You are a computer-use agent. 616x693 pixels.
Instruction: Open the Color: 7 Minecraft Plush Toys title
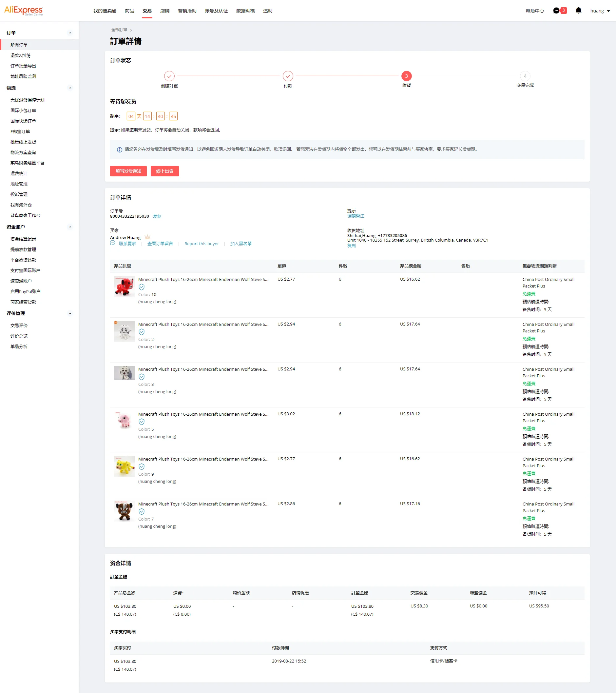(203, 504)
